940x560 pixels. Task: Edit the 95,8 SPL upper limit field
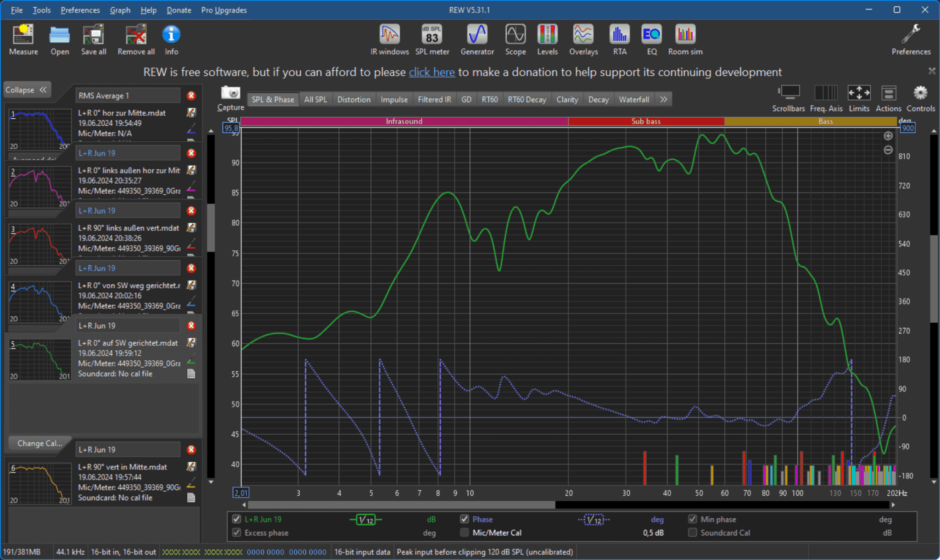pos(231,128)
